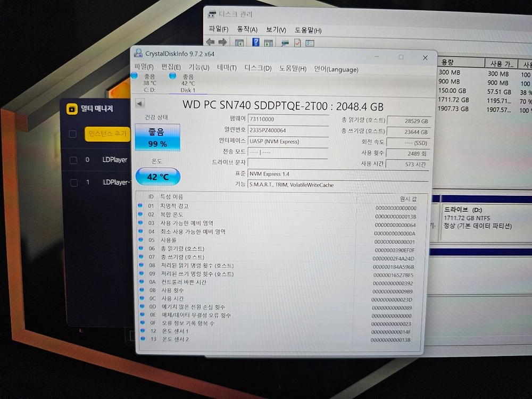Click Back arrow in Disk Management toolbar

tap(210, 42)
